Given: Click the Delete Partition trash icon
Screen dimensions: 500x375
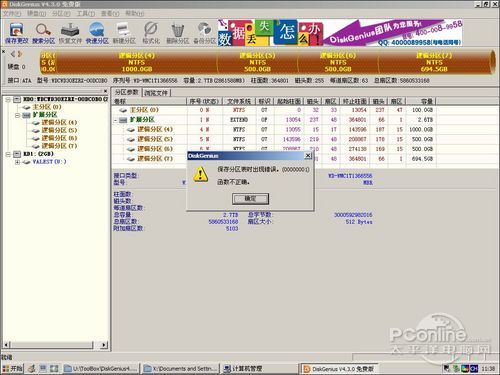Looking at the screenshot, I should pyautogui.click(x=177, y=33).
